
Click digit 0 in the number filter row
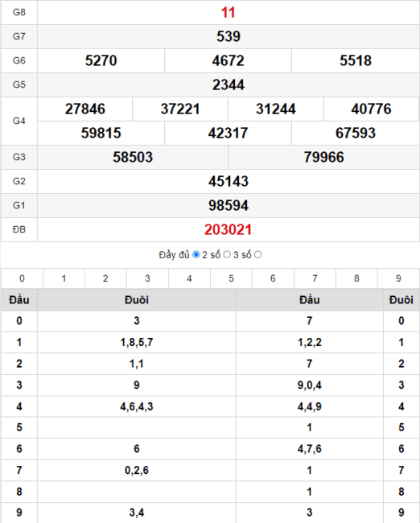point(22,278)
